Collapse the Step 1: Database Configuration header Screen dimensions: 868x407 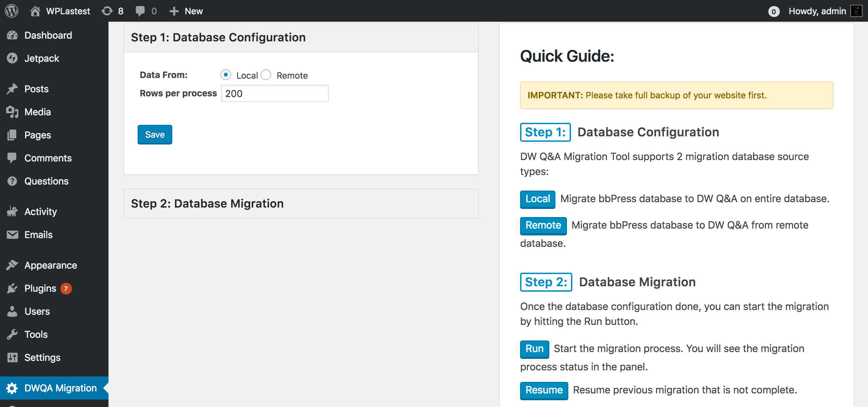[301, 37]
